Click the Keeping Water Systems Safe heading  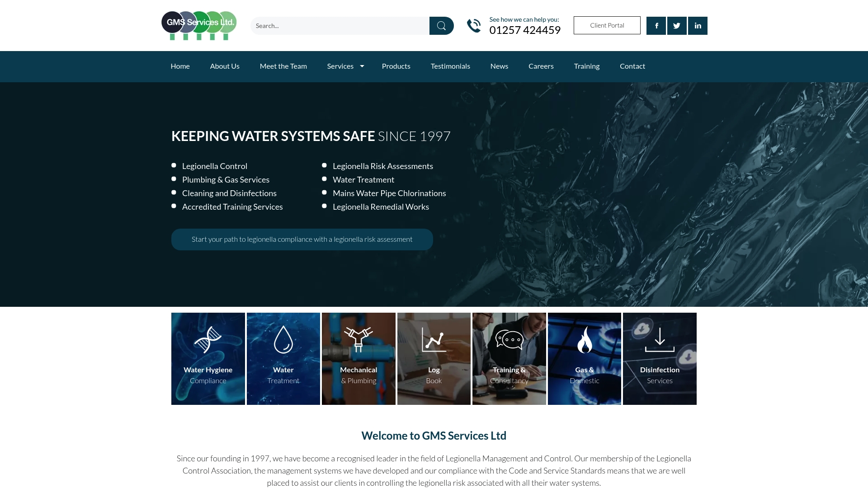[311, 136]
